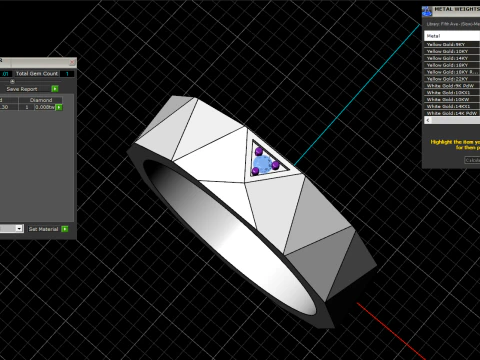The height and width of the screenshot is (360, 480).
Task: Click the green arrow in the Diamond row
Action: coord(59,107)
